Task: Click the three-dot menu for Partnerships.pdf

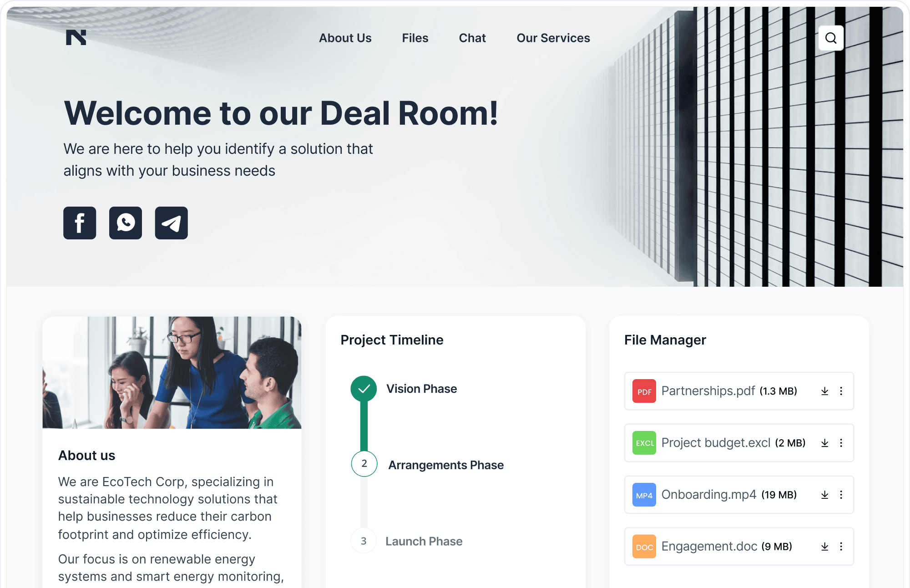Action: click(x=842, y=391)
